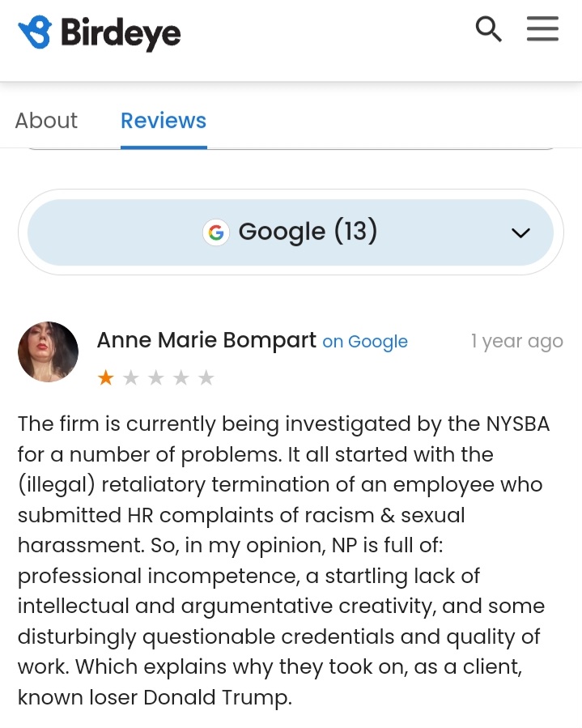Follow the 'on Google' link
This screenshot has height=728, width=582.
click(x=365, y=342)
